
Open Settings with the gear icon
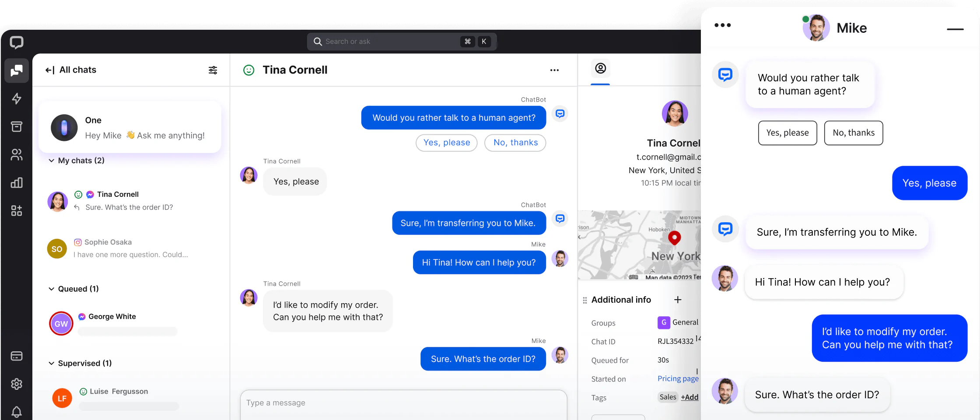pyautogui.click(x=16, y=384)
